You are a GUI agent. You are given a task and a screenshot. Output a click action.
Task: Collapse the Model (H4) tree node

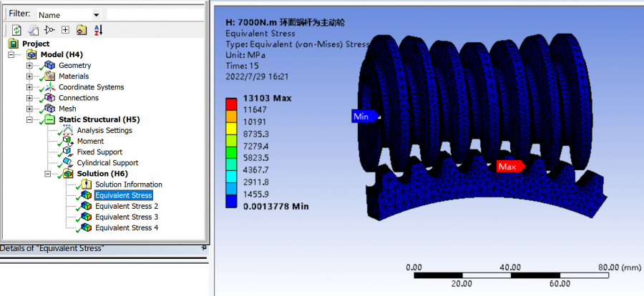[11, 55]
